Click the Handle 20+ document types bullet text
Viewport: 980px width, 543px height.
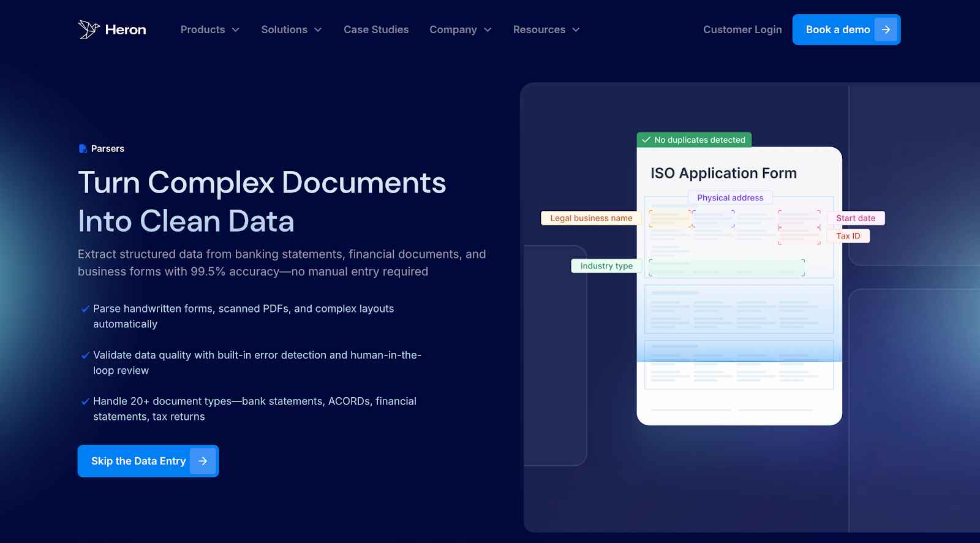click(x=255, y=409)
